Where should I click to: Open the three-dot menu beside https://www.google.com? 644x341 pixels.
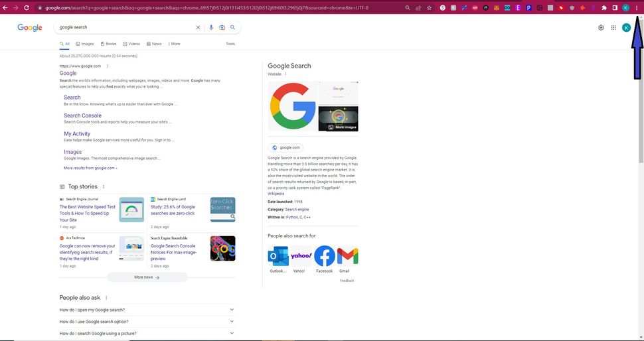108,66
